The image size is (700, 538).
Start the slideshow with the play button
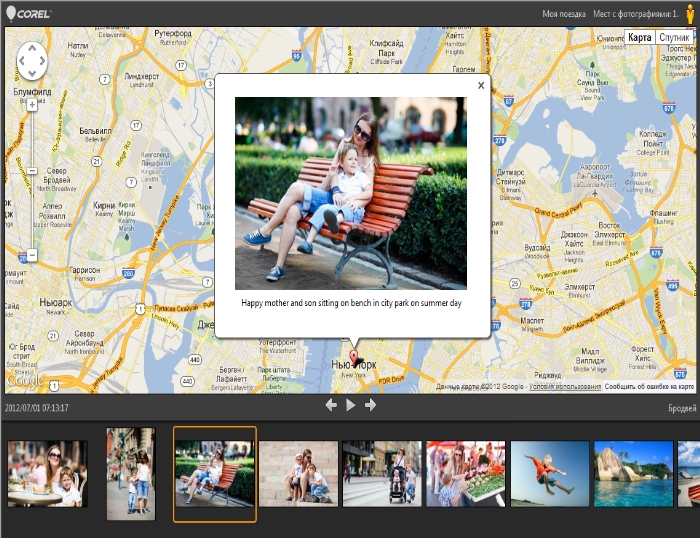[x=350, y=405]
